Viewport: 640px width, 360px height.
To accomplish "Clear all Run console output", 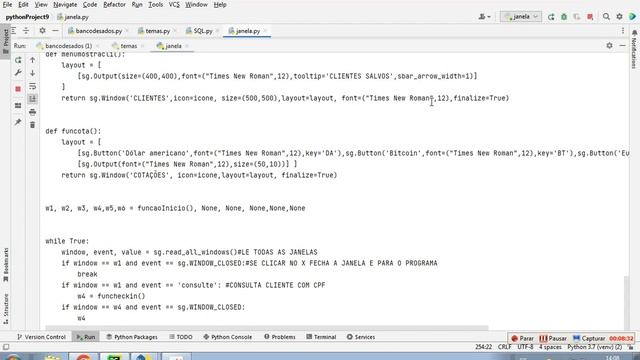I will coord(33,125).
